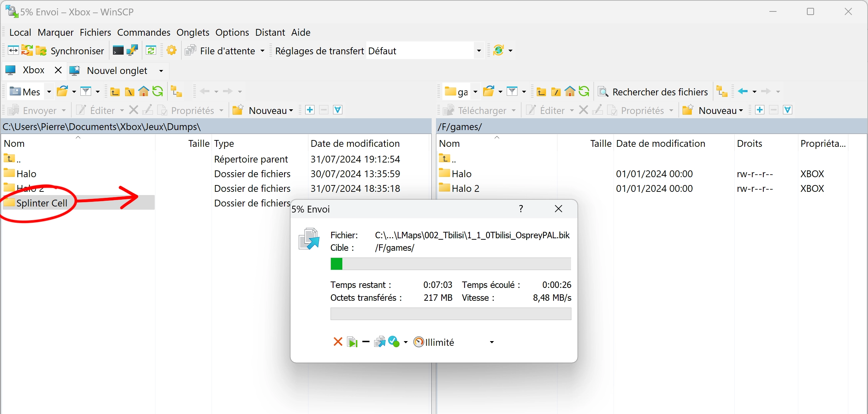Skip current file in transfer dialog

coord(352,342)
